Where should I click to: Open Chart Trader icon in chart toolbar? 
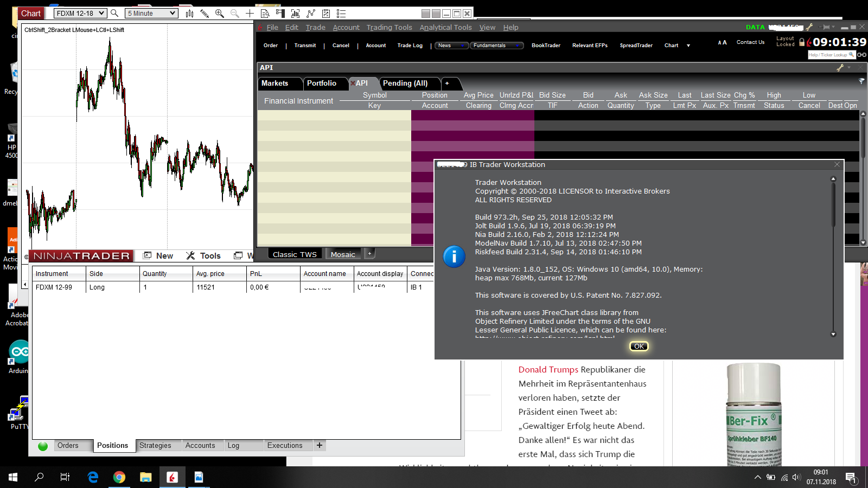280,14
